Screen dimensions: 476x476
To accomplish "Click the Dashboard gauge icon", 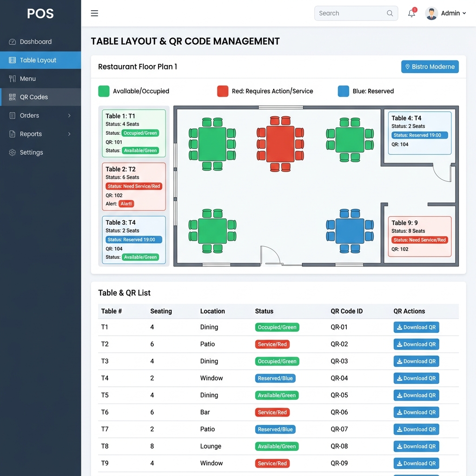I will pyautogui.click(x=13, y=41).
